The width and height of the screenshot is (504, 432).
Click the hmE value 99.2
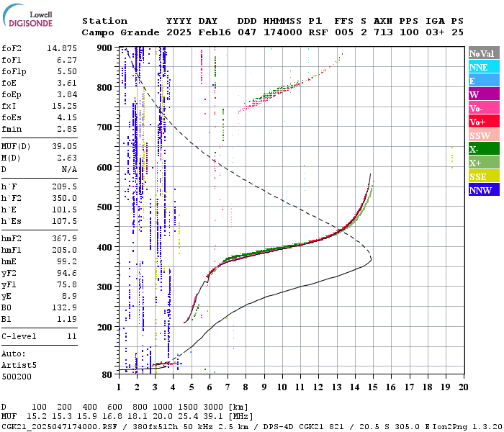tap(67, 261)
